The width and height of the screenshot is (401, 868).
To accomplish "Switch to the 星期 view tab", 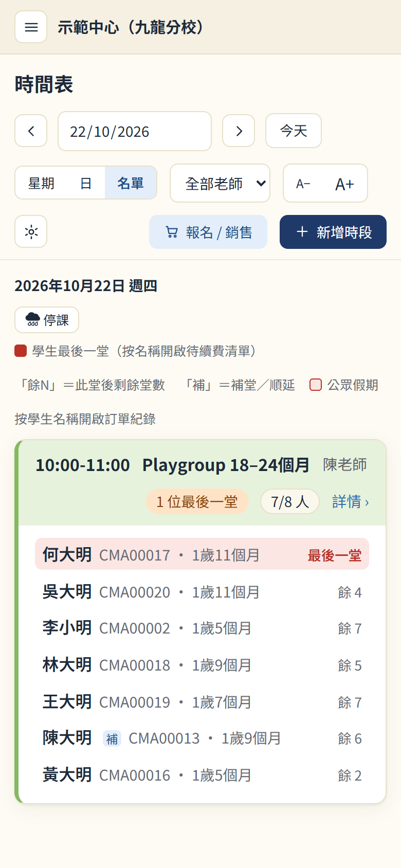I will (x=41, y=183).
